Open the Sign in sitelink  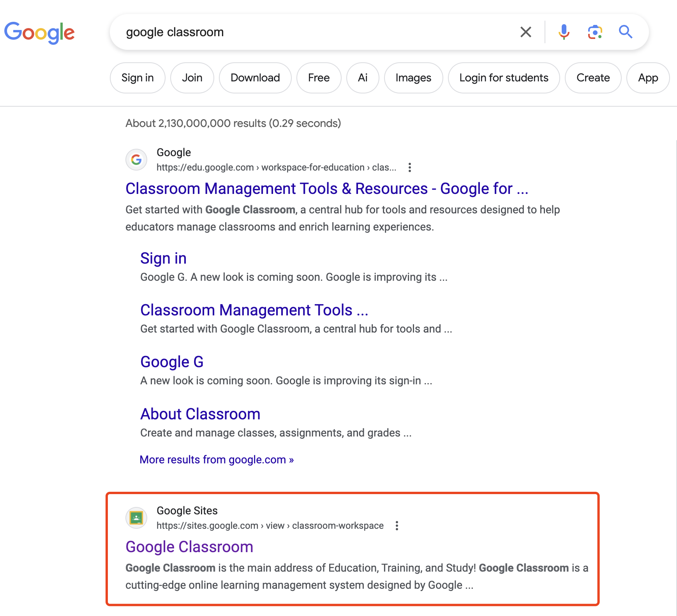(163, 259)
